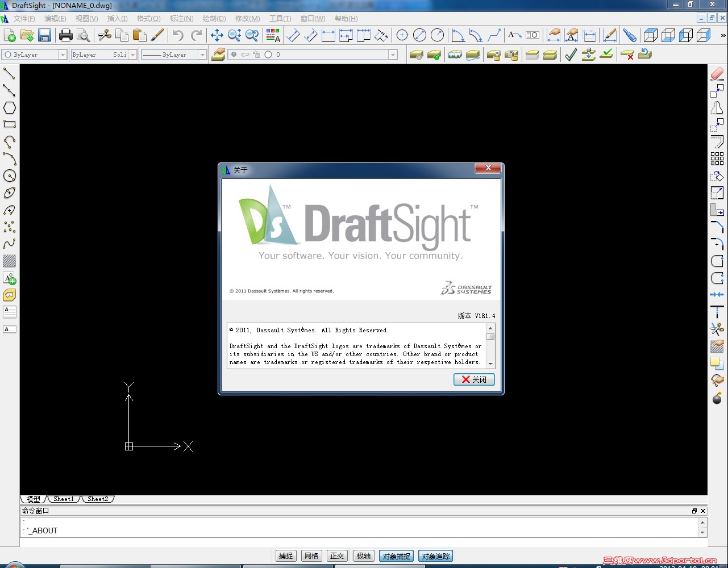
Task: Select the Copy tool icon in main toolbar
Action: 122,35
